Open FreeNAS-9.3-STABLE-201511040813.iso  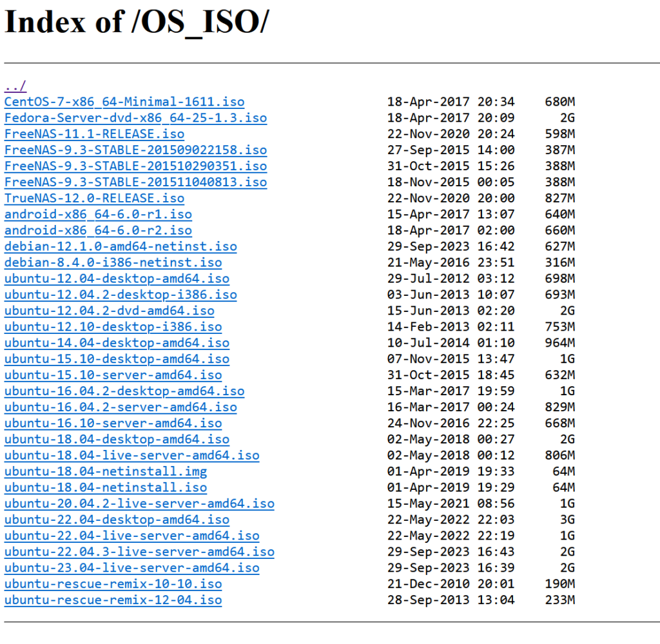click(135, 182)
